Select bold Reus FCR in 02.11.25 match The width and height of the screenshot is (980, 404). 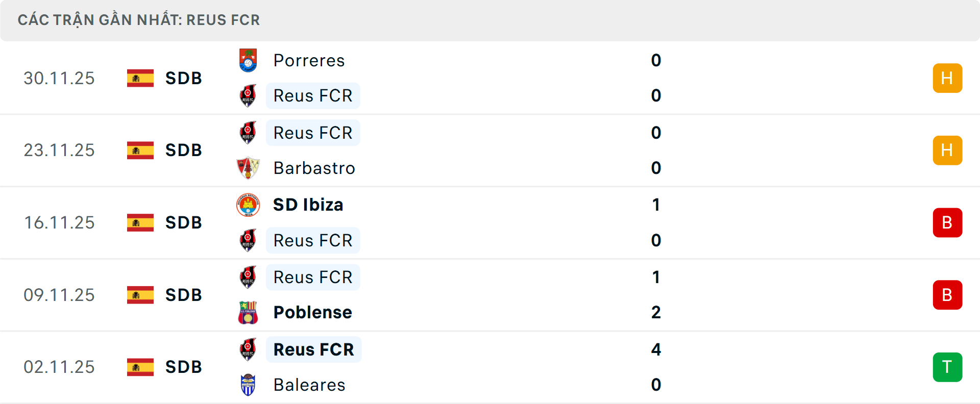[x=313, y=349]
